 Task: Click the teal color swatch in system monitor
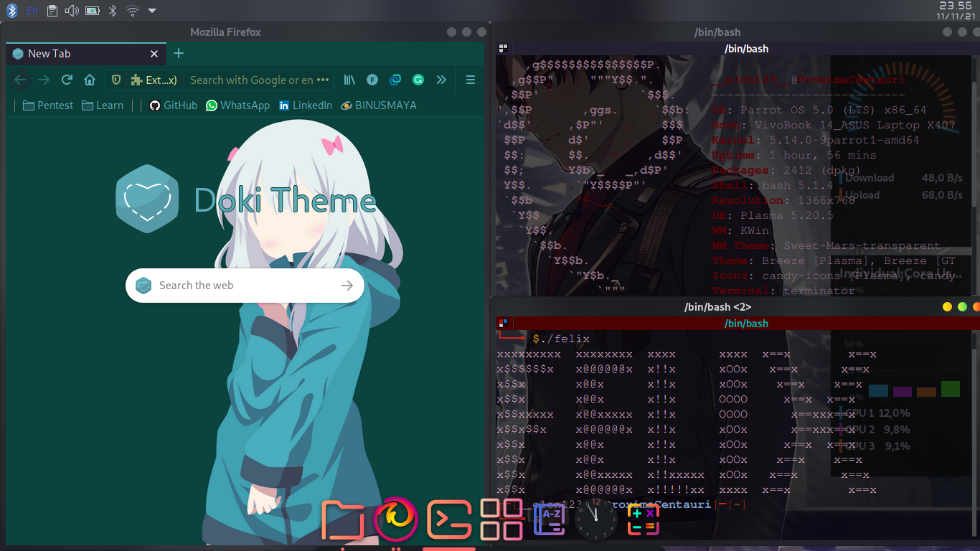[x=878, y=390]
